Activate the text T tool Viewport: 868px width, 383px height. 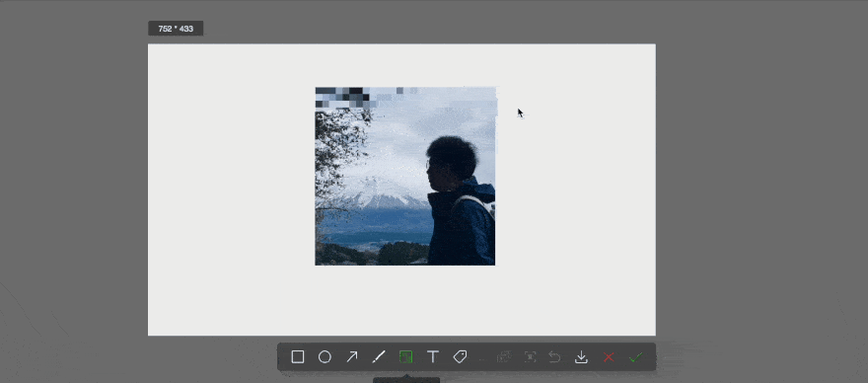coord(433,357)
